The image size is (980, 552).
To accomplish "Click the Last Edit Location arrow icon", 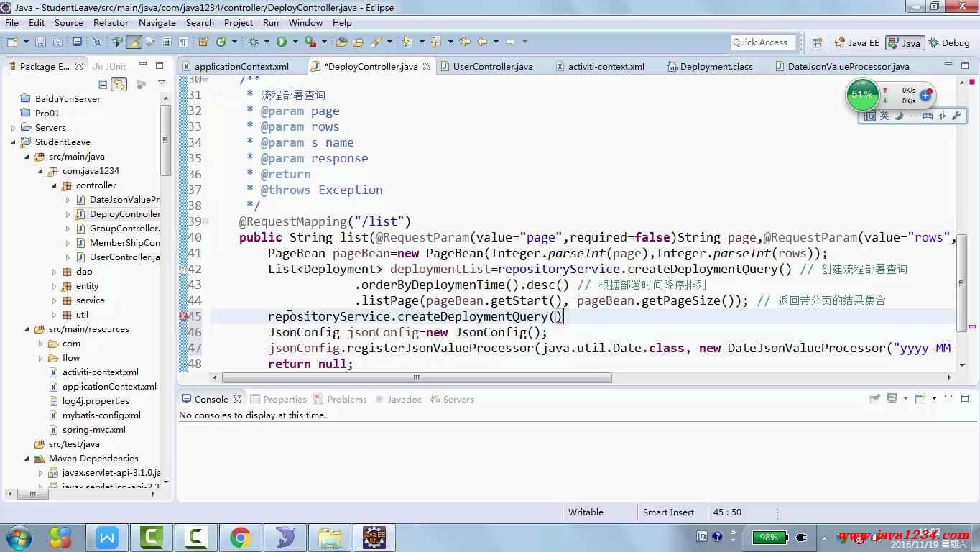I will point(465,42).
